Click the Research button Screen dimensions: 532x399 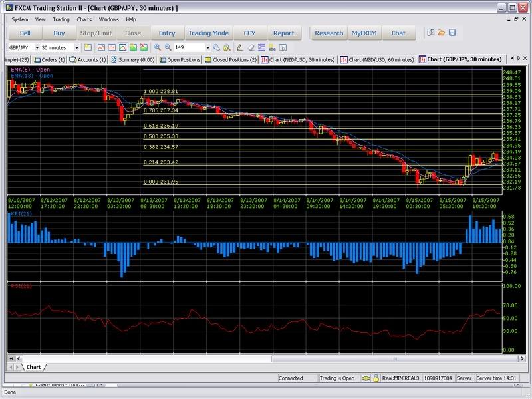(329, 33)
